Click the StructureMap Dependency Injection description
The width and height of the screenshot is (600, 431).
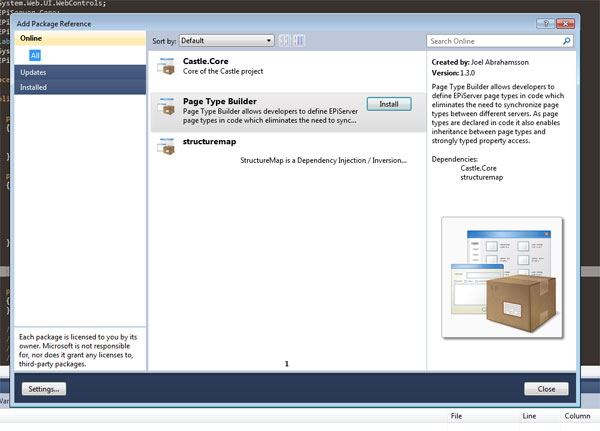pyautogui.click(x=323, y=160)
